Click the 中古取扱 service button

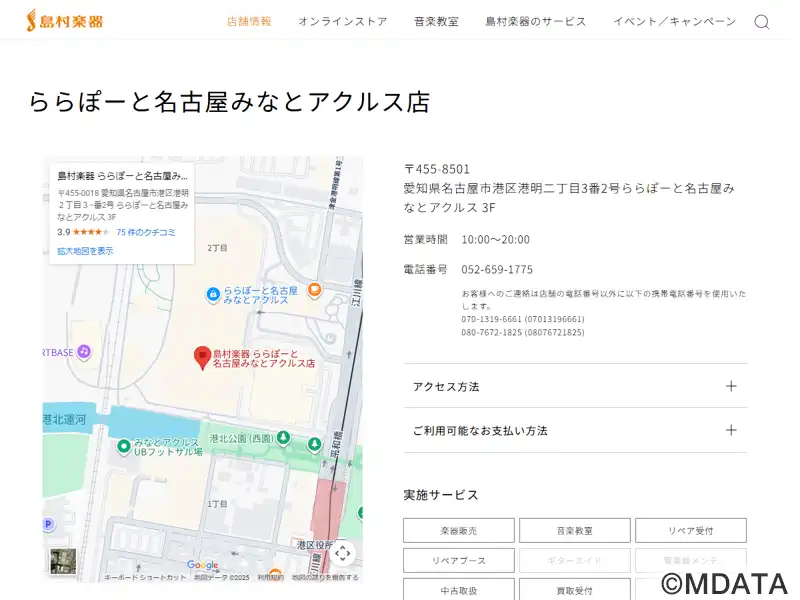pyautogui.click(x=459, y=590)
